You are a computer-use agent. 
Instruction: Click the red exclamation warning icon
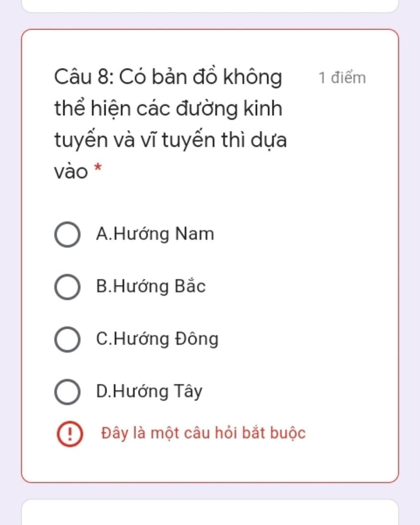(x=70, y=434)
